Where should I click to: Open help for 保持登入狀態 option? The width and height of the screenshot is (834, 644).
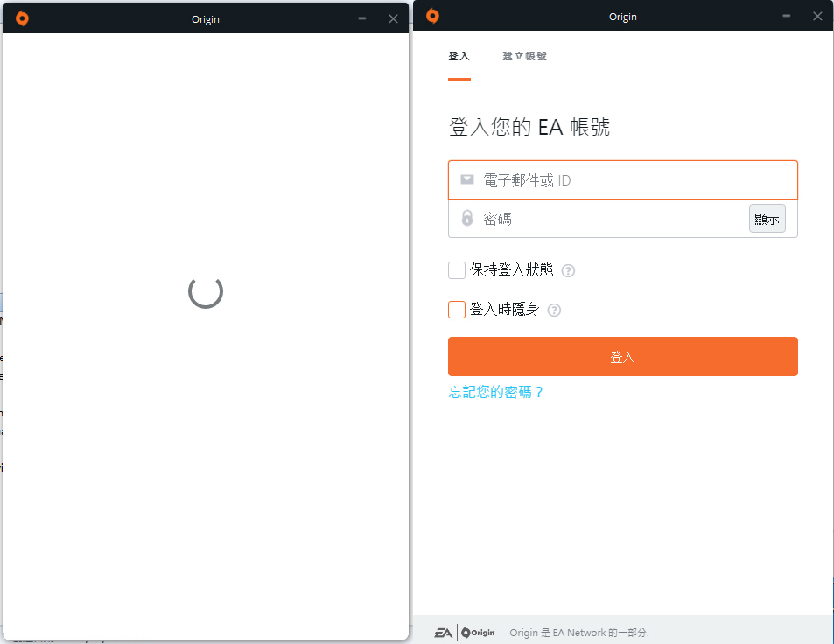(567, 270)
